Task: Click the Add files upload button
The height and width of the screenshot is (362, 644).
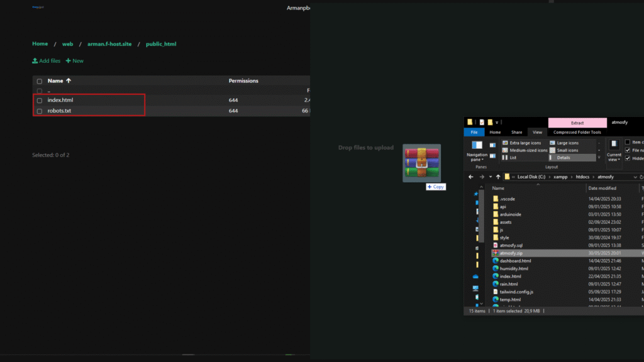Action: [47, 61]
